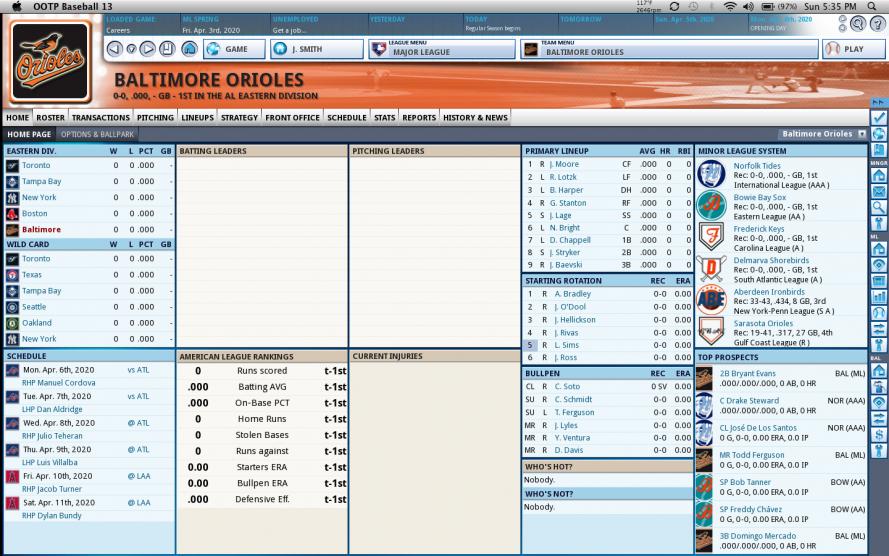Click the ML home icon in sidebar

click(x=879, y=249)
